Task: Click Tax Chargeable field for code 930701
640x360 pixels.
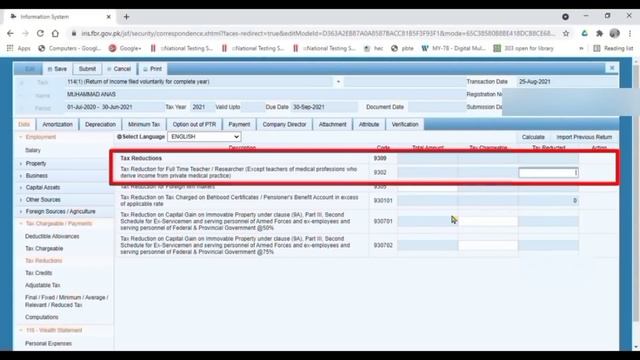Action: pyautogui.click(x=488, y=221)
